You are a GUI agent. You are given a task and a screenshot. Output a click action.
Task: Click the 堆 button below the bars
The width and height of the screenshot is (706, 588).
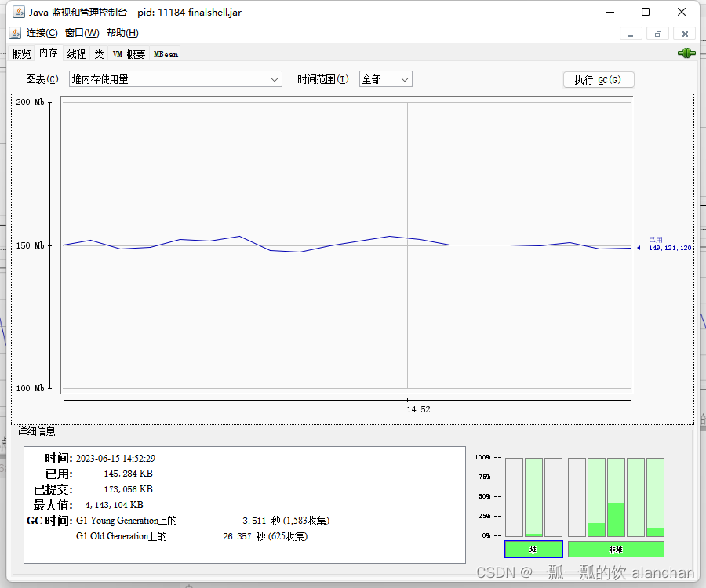click(533, 549)
